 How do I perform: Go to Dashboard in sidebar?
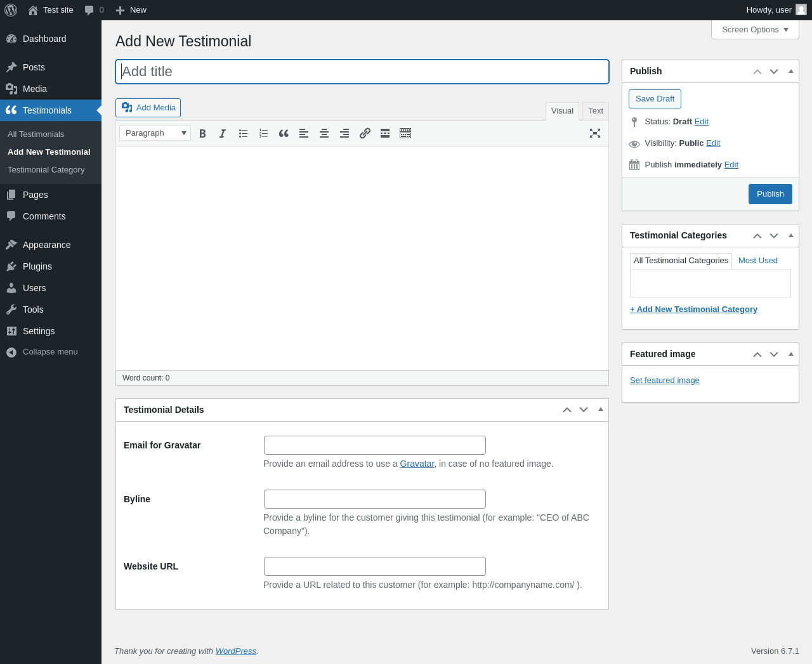pos(51,39)
